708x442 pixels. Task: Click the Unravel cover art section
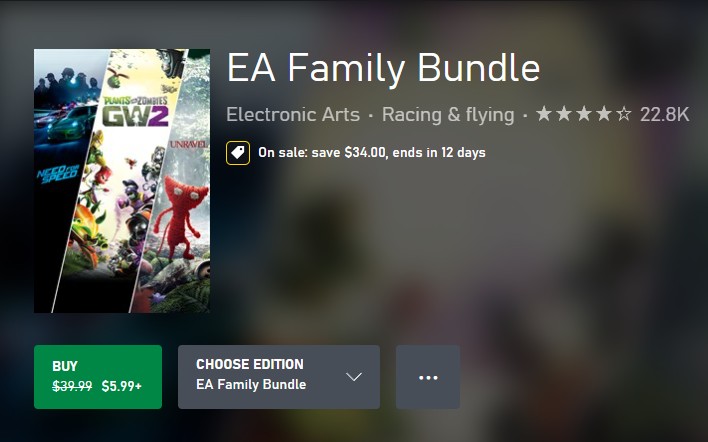[x=183, y=200]
